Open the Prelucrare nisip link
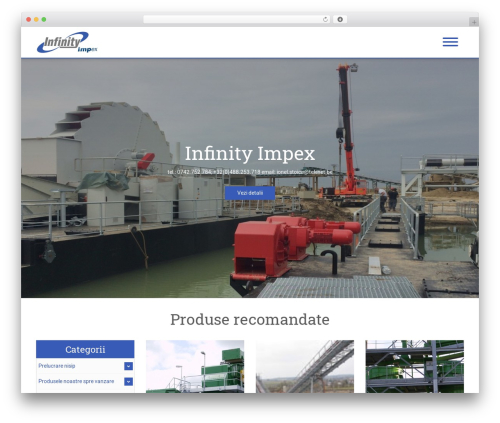 click(x=57, y=366)
